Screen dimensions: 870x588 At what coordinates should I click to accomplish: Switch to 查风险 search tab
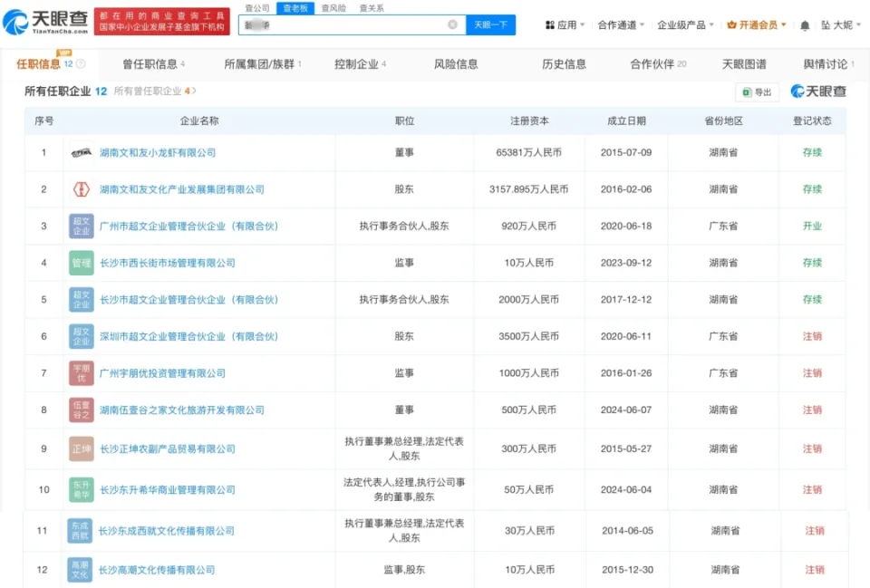click(334, 8)
